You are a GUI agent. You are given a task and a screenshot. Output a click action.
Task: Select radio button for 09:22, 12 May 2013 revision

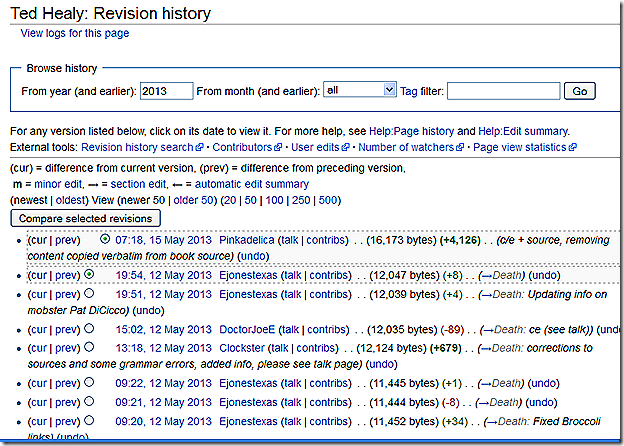coord(90,382)
